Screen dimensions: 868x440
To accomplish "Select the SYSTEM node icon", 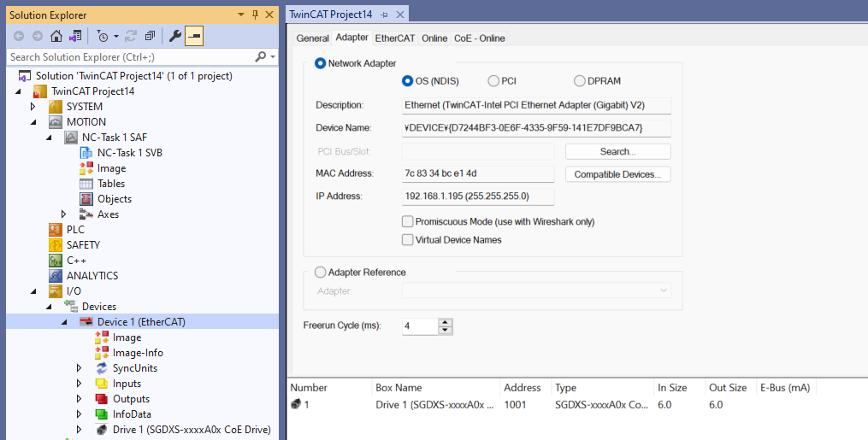I will tap(56, 107).
